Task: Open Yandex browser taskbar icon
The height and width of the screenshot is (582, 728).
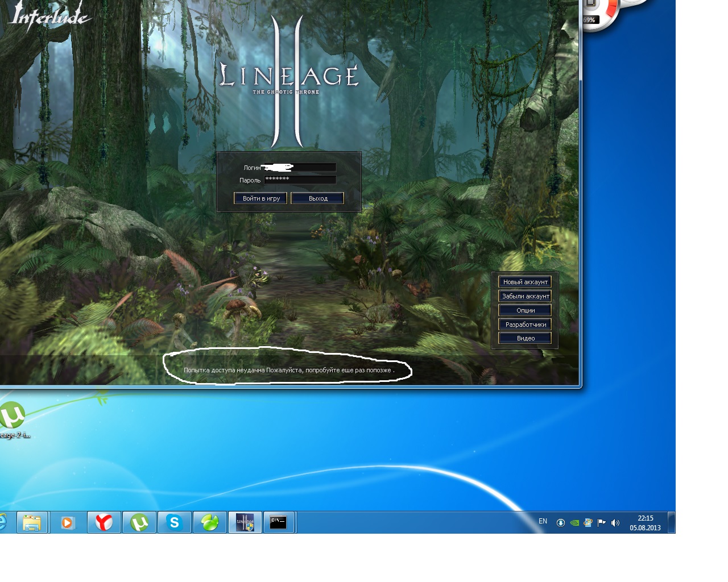Action: point(104,522)
